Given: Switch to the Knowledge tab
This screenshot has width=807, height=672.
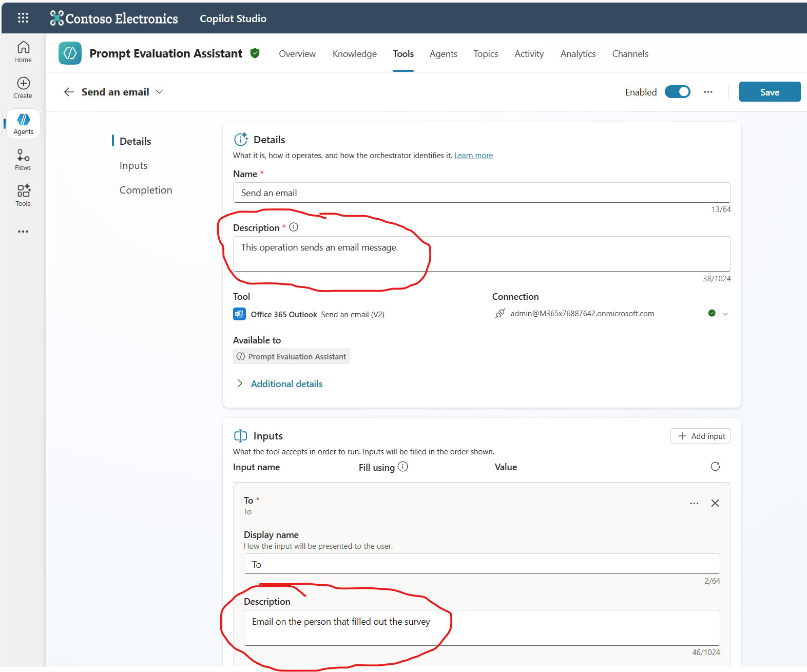Looking at the screenshot, I should (x=355, y=54).
